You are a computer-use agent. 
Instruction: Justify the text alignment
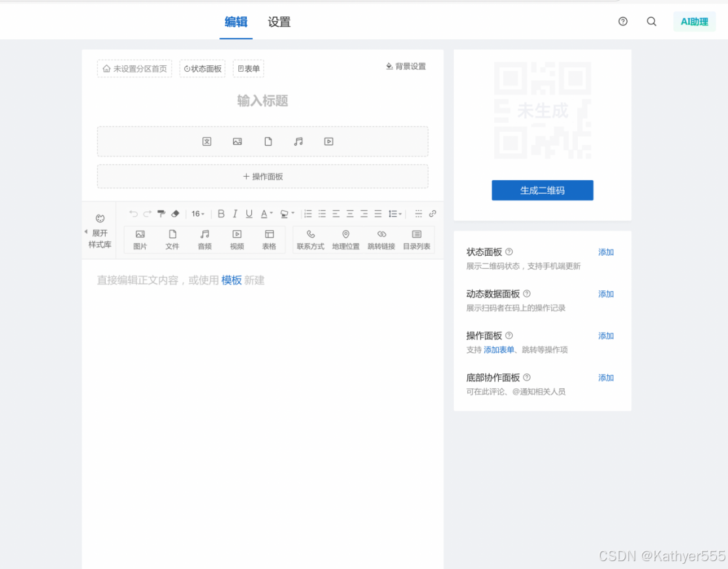tap(378, 213)
